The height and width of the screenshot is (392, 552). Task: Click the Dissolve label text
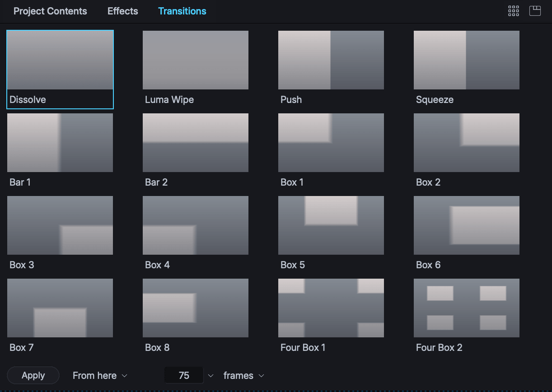28,99
